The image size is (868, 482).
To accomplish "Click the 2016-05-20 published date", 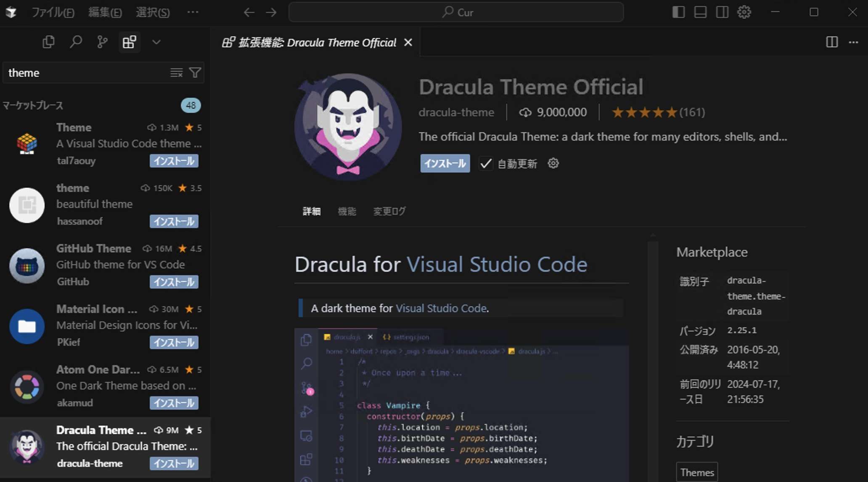I will pyautogui.click(x=754, y=357).
